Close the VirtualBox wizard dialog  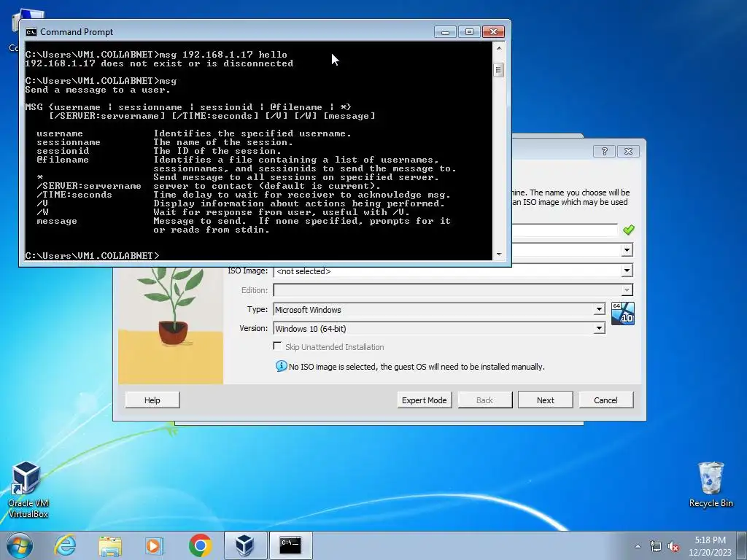pyautogui.click(x=628, y=152)
